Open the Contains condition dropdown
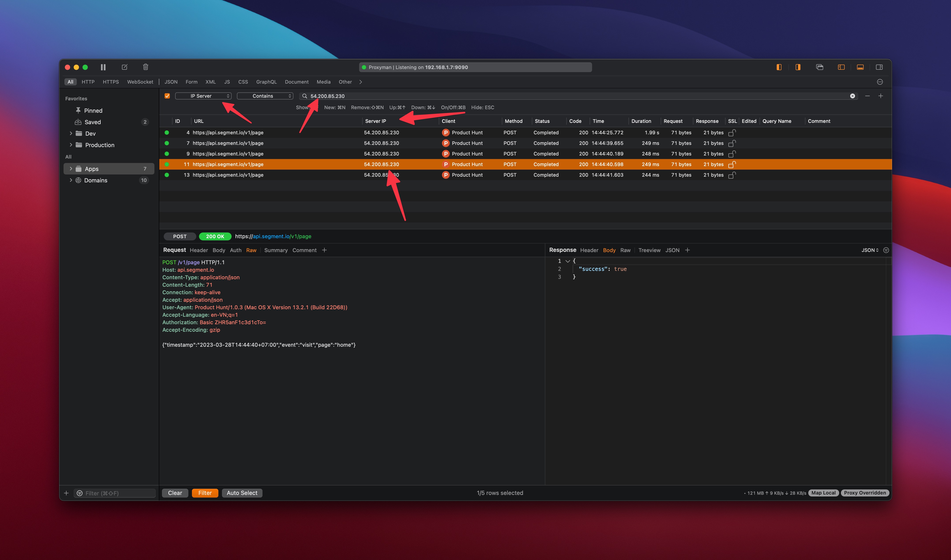 [265, 96]
